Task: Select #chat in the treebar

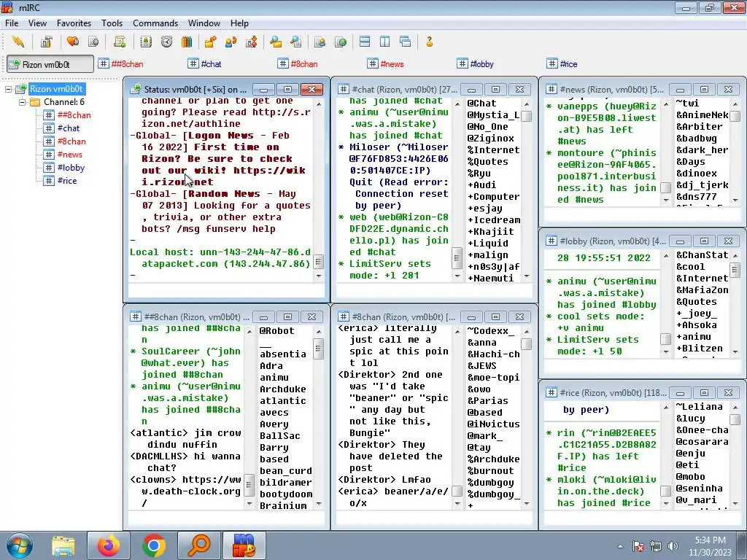Action: (68, 128)
